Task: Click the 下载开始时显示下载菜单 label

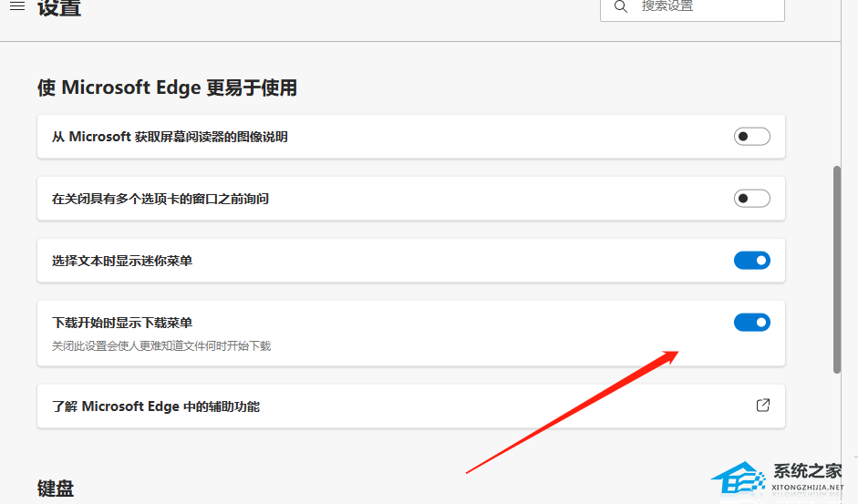Action: (122, 323)
